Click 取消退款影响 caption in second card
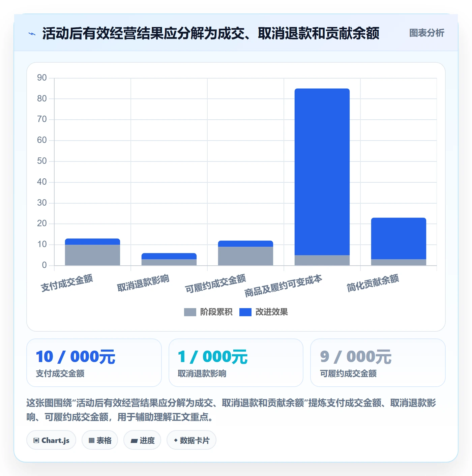Screen dimensions: 472x476 202,374
